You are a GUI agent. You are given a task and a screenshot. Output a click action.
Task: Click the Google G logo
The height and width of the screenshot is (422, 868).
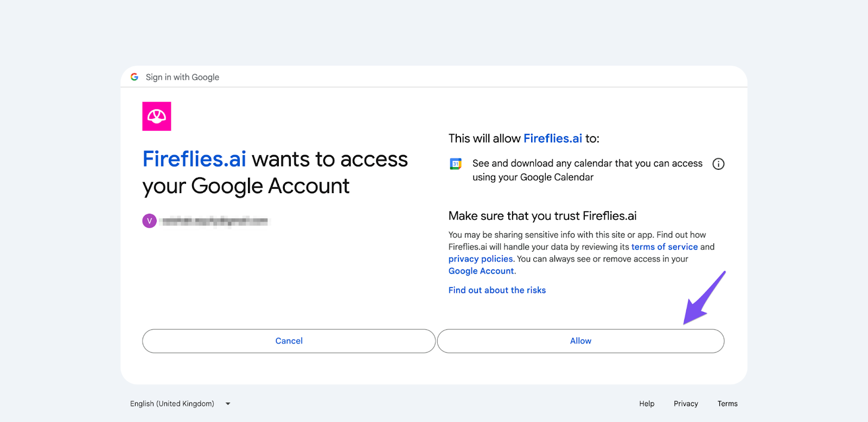click(x=135, y=77)
